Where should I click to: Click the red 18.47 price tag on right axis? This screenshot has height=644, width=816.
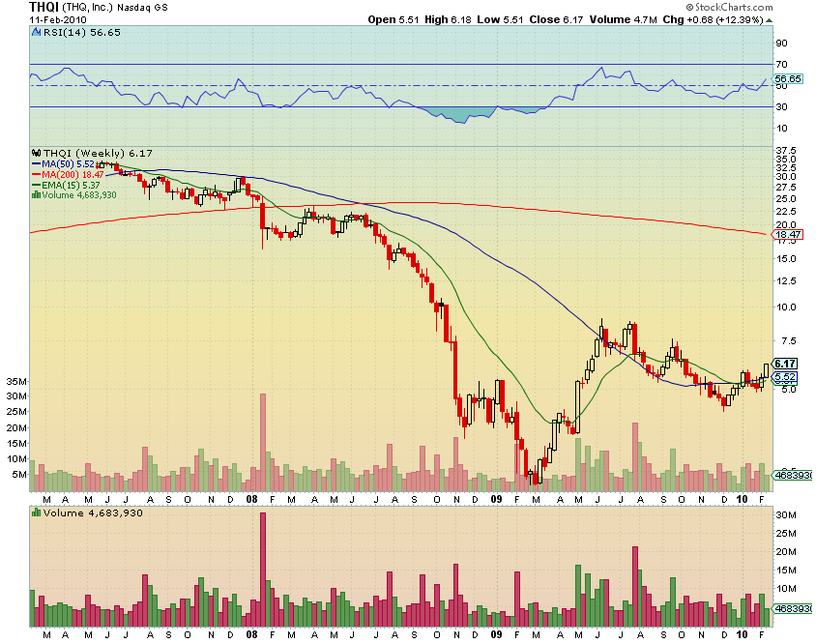pyautogui.click(x=788, y=235)
